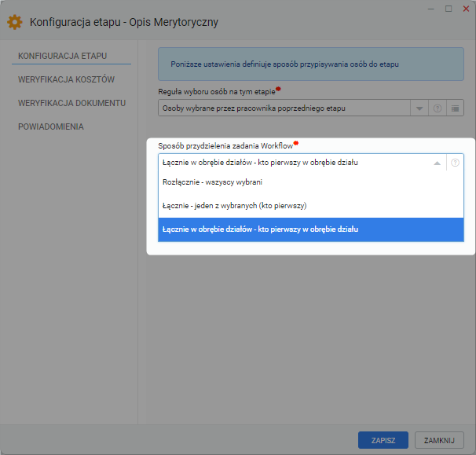Click the 'Osoby wybrane przez pracownika' field

pos(284,108)
